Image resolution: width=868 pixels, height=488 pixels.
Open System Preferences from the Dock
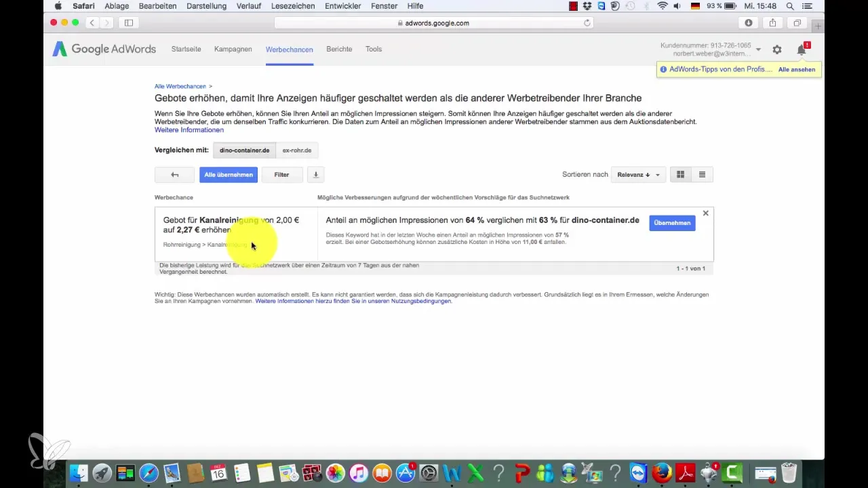coord(429,473)
